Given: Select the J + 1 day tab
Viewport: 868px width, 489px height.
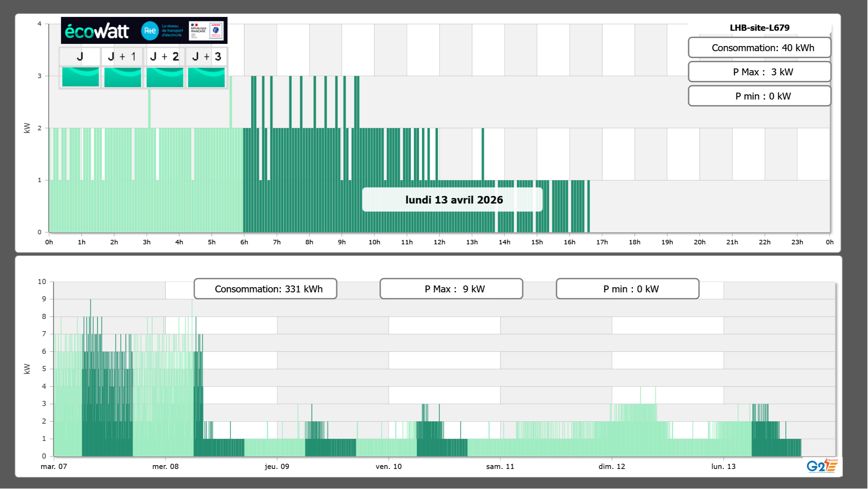Looking at the screenshot, I should [x=122, y=56].
